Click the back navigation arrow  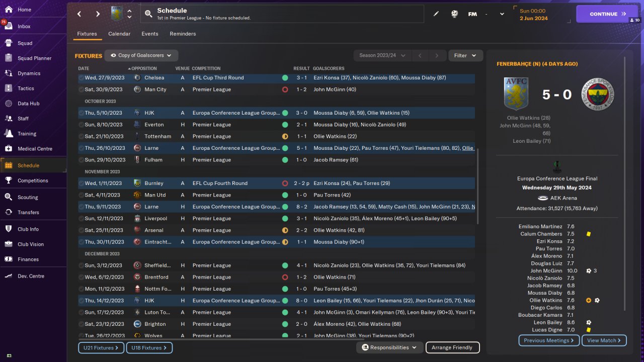point(79,14)
